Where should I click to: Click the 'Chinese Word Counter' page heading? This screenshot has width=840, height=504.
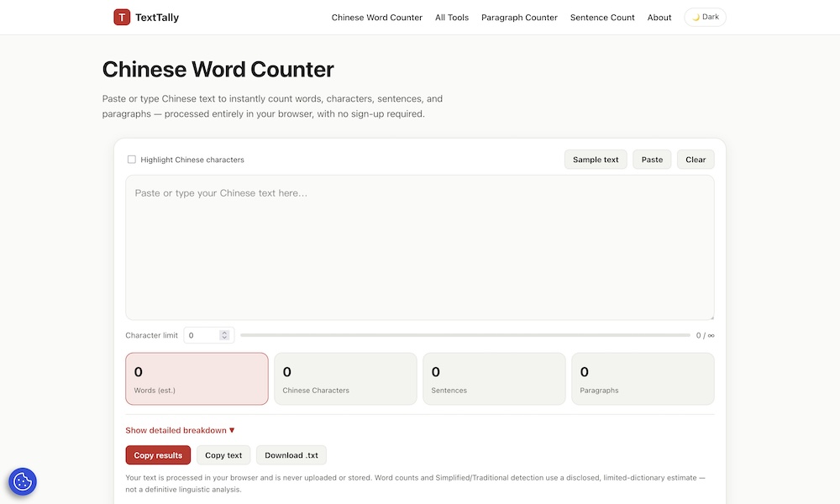click(218, 70)
